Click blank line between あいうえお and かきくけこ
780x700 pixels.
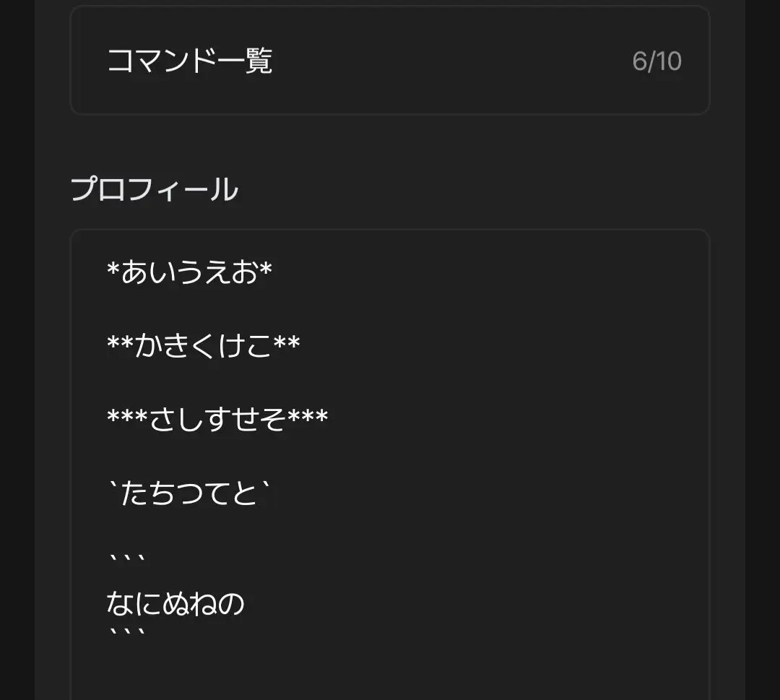(389, 308)
